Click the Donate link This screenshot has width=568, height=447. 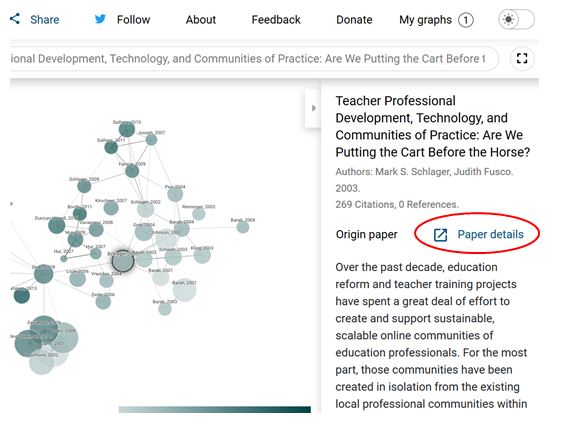click(x=354, y=20)
